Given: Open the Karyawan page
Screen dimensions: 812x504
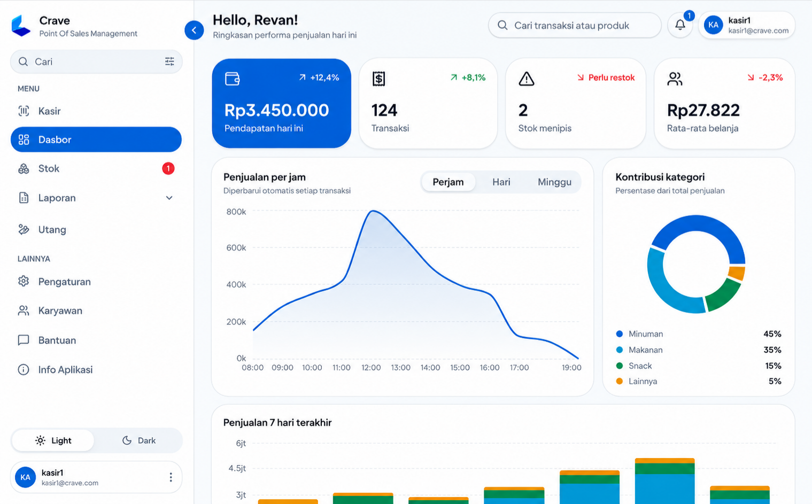Looking at the screenshot, I should [96, 311].
